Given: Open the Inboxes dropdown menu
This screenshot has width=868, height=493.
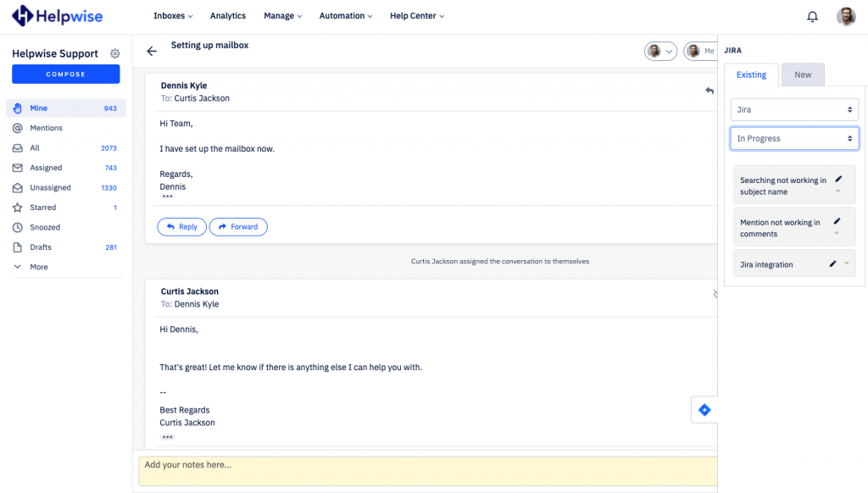Looking at the screenshot, I should (x=173, y=16).
